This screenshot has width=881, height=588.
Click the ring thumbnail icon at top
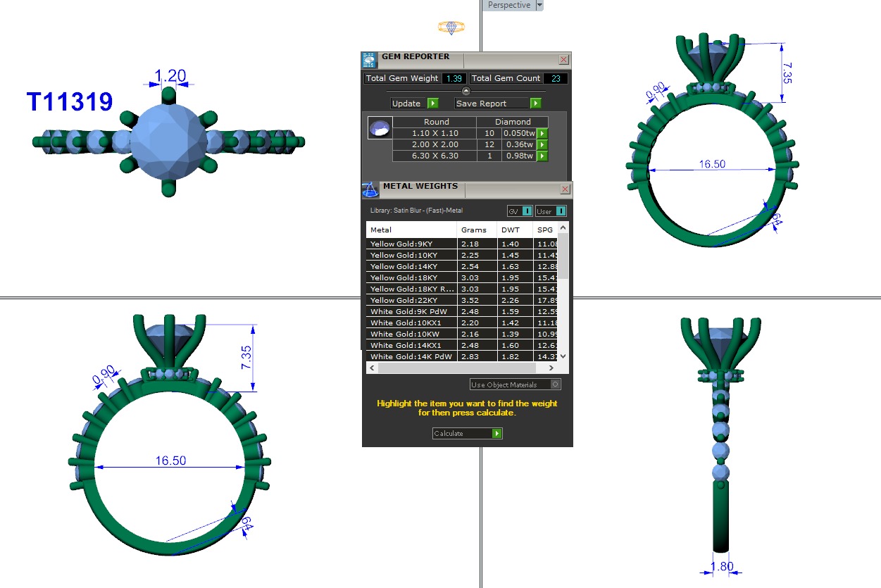[451, 27]
